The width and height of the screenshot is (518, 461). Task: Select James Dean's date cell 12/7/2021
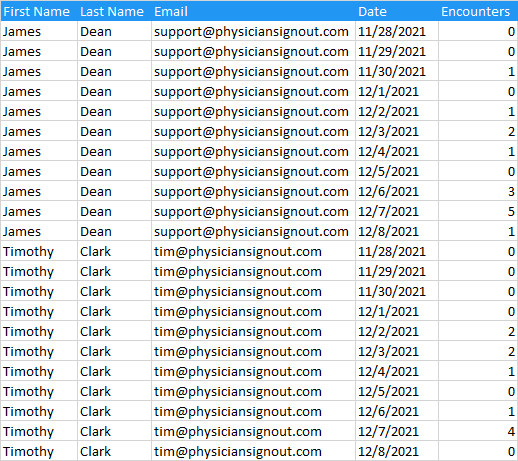tap(397, 212)
